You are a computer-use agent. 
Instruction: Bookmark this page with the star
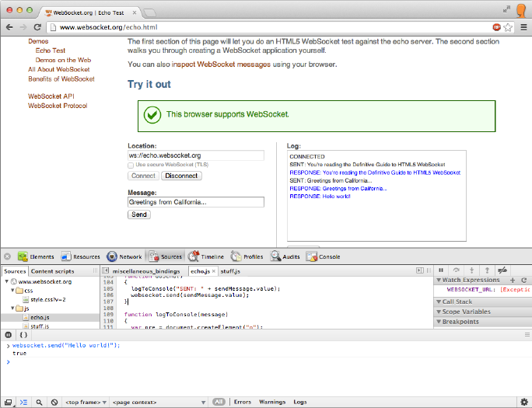coord(508,27)
